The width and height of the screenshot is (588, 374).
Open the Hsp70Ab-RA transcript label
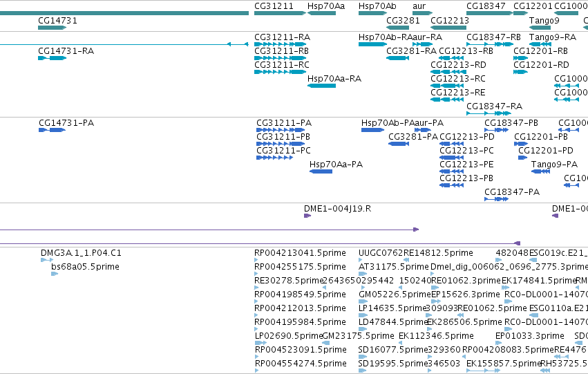386,37
